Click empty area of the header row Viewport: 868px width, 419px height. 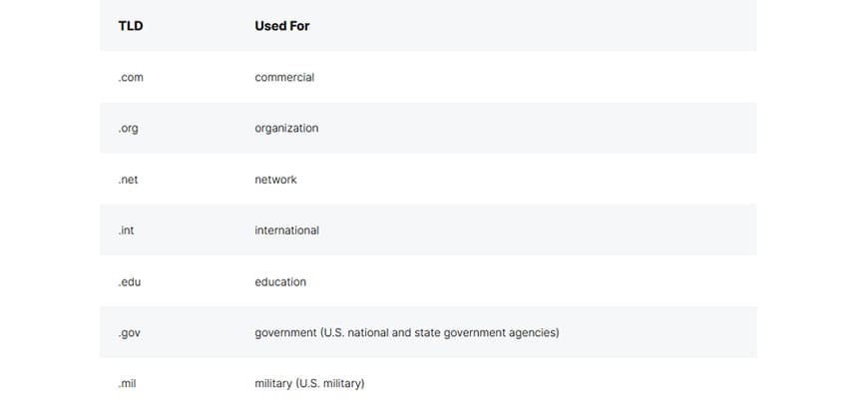[532, 26]
